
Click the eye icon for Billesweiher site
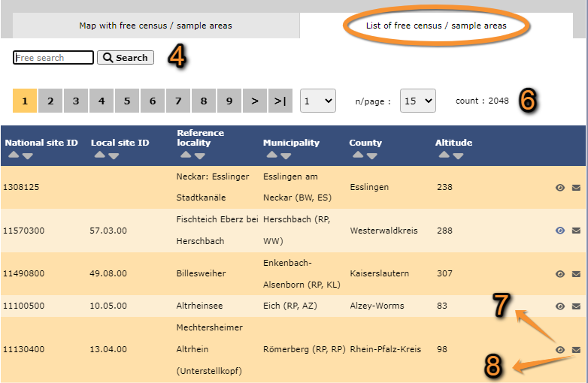pyautogui.click(x=560, y=274)
